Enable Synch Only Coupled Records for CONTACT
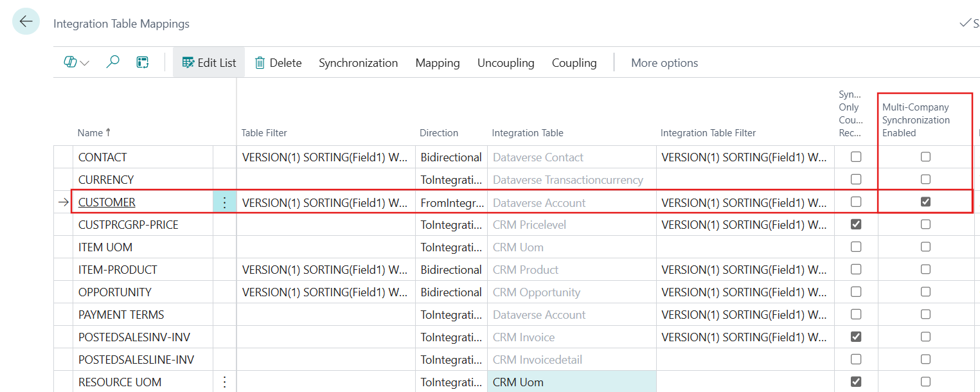Image resolution: width=980 pixels, height=392 pixels. pos(855,156)
